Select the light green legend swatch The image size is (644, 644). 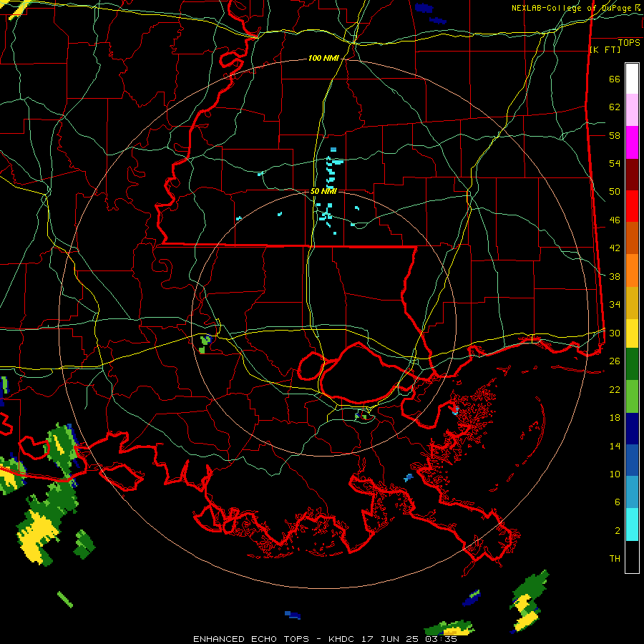click(x=632, y=396)
